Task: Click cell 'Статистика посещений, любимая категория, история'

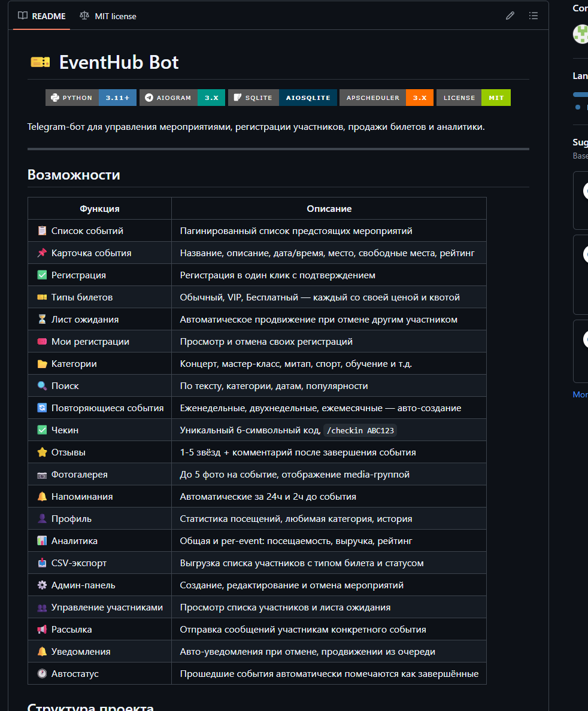Action: (x=329, y=519)
